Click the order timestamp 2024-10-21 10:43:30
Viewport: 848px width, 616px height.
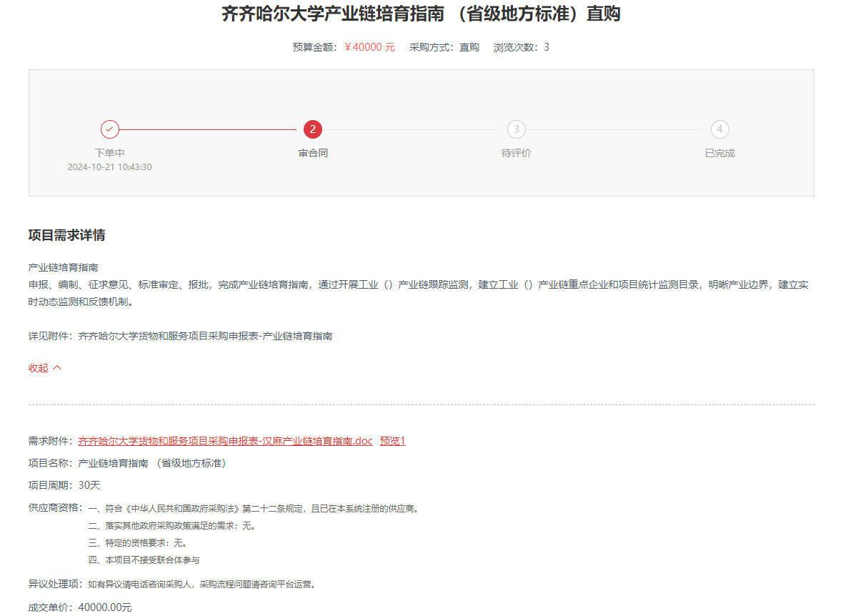[x=109, y=167]
